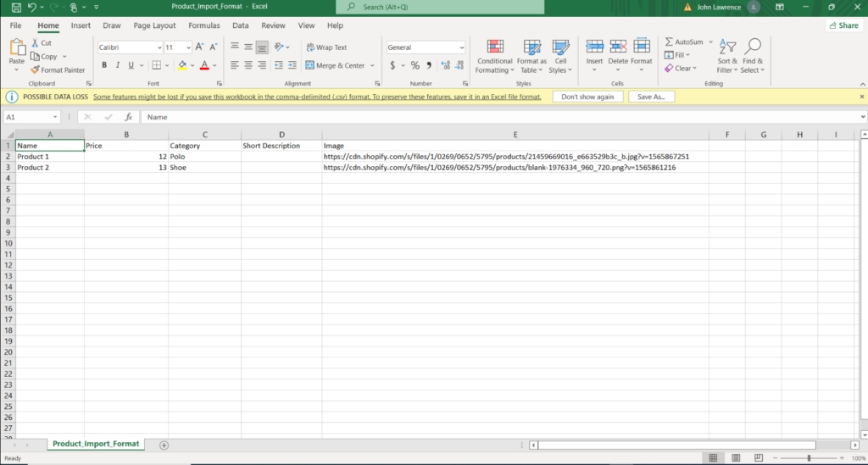Open the Format as Table gallery
The height and width of the screenshot is (465, 868).
[x=531, y=56]
